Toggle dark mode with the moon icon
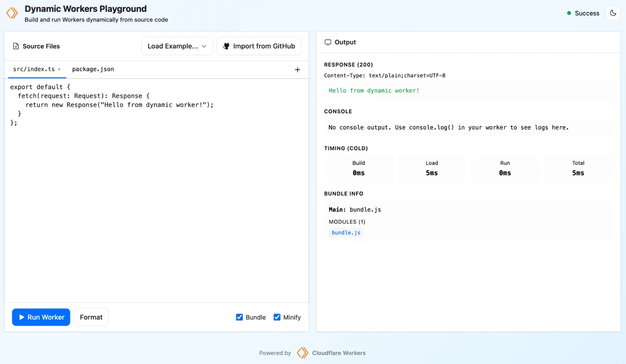The height and width of the screenshot is (364, 626). coord(613,13)
